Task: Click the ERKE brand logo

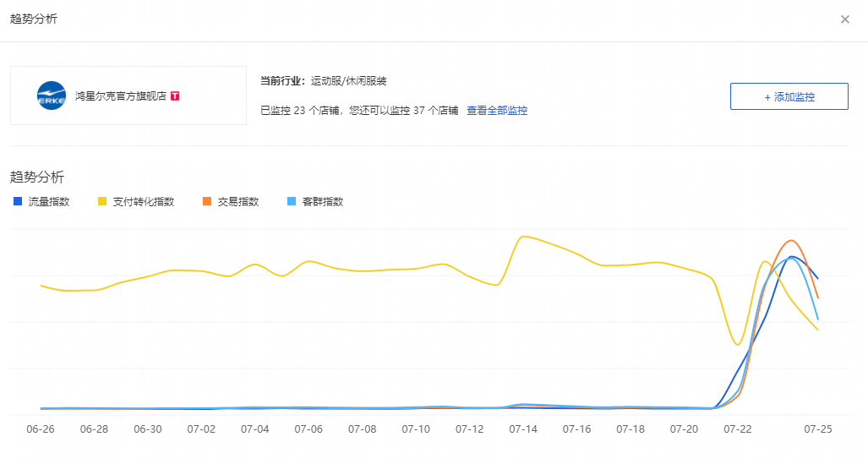Action: click(52, 96)
